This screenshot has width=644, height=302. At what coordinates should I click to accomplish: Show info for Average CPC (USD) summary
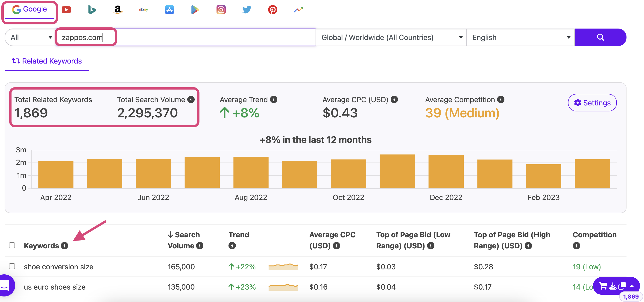[x=394, y=100]
